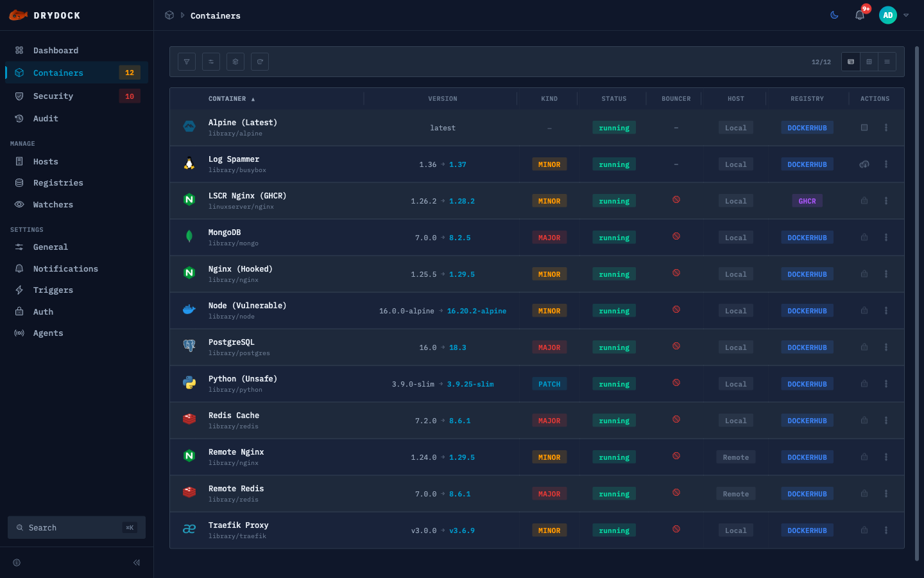Screen dimensions: 924x578
Task: Open the user account dropdown arrow
Action: click(x=906, y=15)
